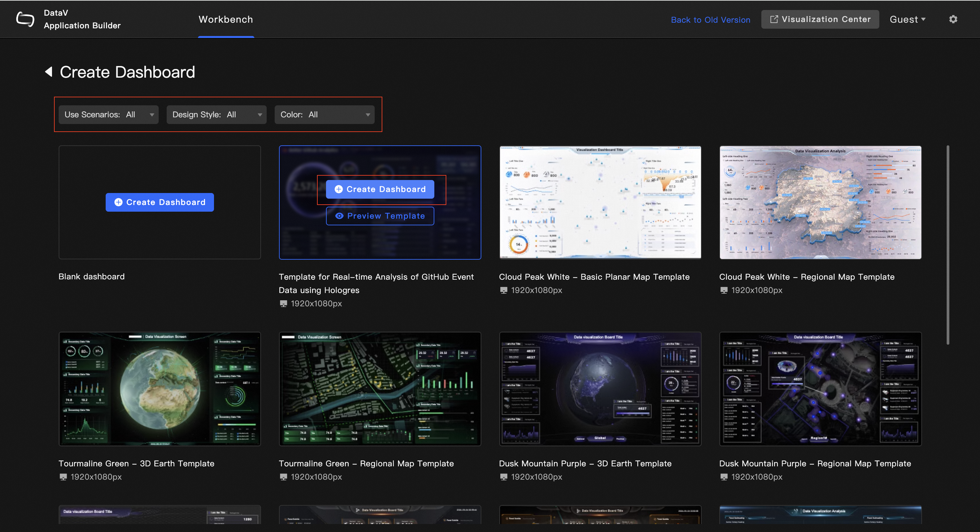
Task: Click the template list vertical scrollbar
Action: coord(947,245)
